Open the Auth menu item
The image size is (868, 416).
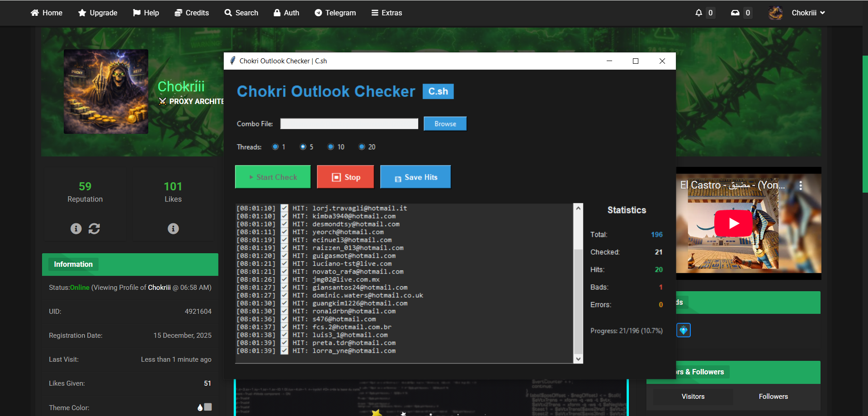pyautogui.click(x=287, y=13)
